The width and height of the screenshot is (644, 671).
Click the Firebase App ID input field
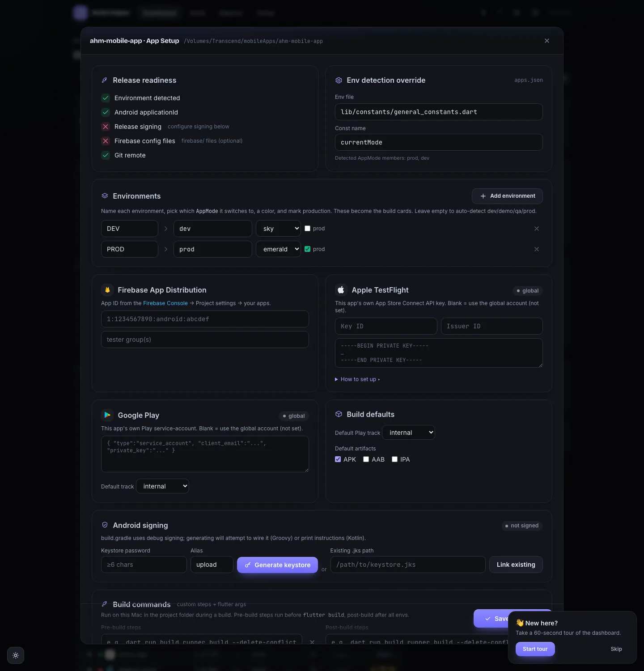pyautogui.click(x=205, y=319)
